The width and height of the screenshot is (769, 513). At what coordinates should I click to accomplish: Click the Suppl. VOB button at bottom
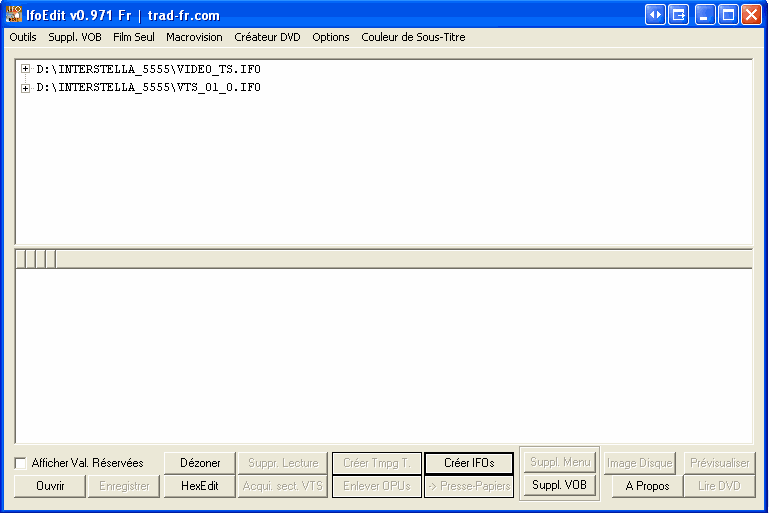[x=559, y=486]
